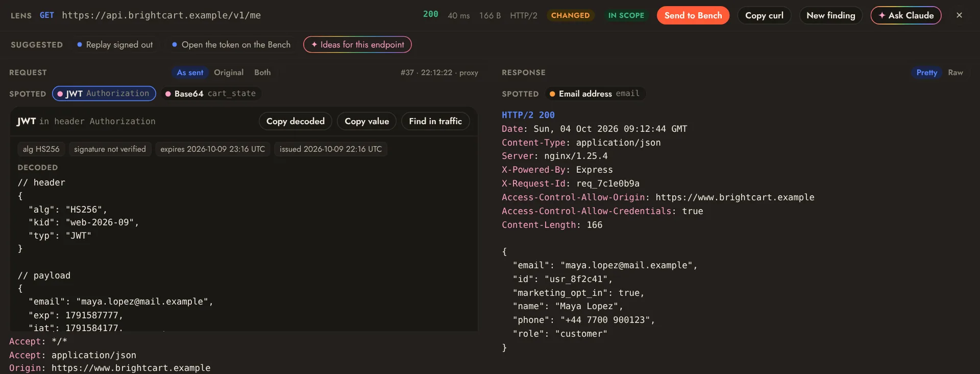Click the Send to Bench button
This screenshot has height=374, width=980.
(x=693, y=15)
